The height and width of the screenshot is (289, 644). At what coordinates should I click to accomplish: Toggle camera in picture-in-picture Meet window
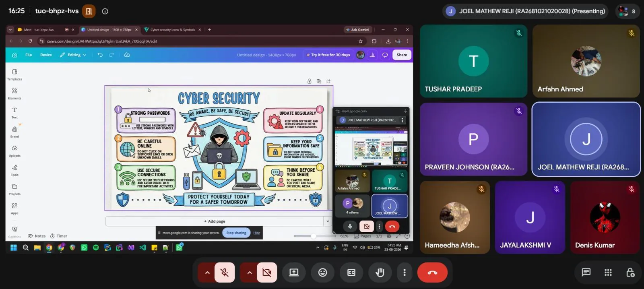click(366, 226)
